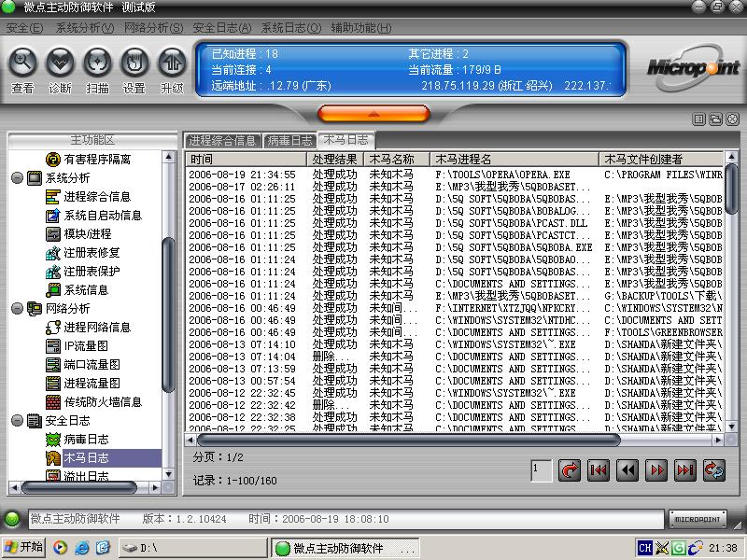Open the 安全(E) menu
Image resolution: width=747 pixels, height=560 pixels.
pos(24,28)
